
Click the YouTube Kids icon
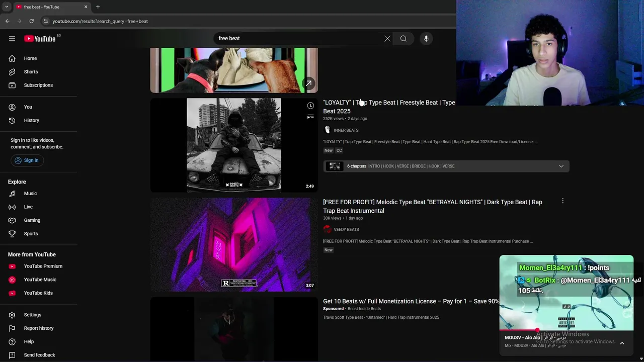coord(12,293)
